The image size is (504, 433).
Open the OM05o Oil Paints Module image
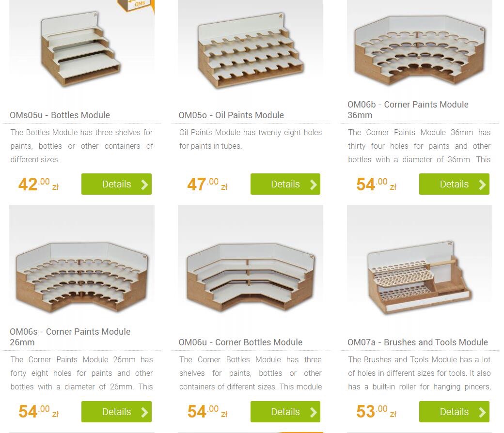tap(251, 48)
